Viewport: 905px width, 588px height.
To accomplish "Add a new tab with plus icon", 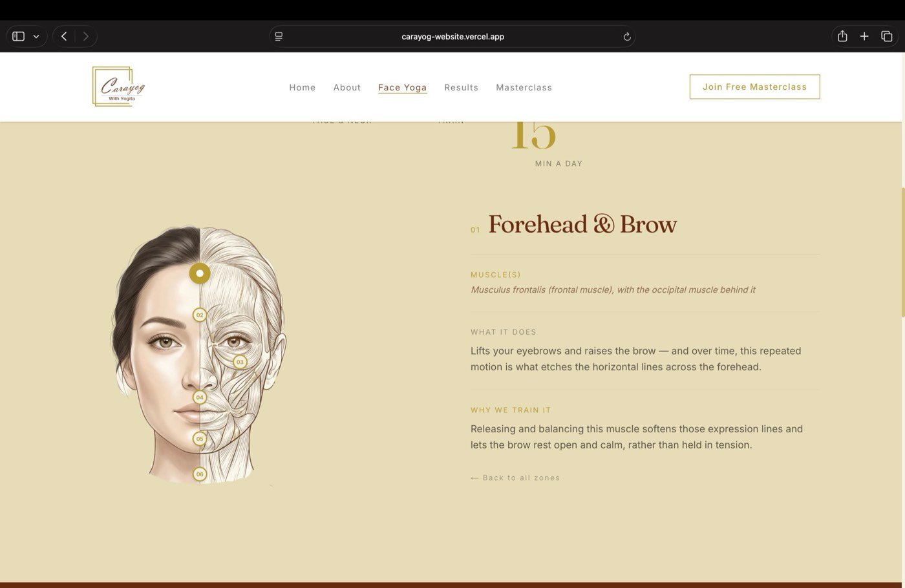I will (864, 36).
